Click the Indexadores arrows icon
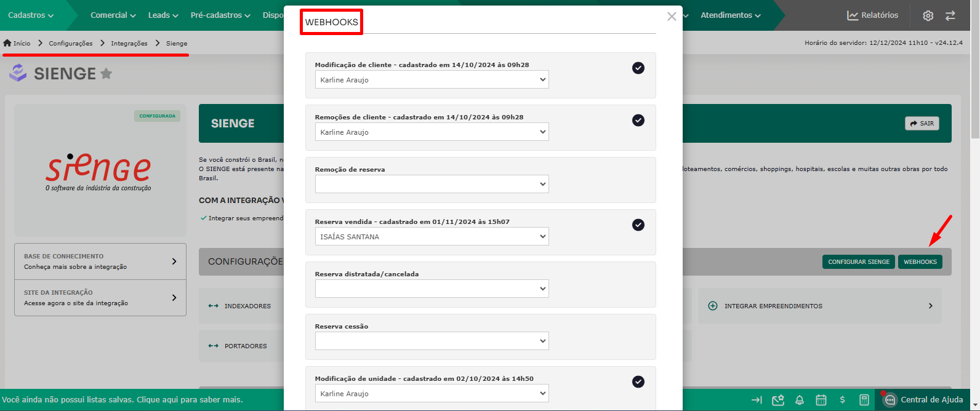The width and height of the screenshot is (980, 411). coord(213,306)
